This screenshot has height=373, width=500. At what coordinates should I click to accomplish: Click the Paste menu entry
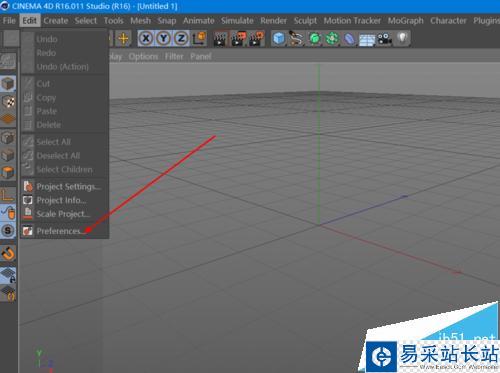(65, 111)
